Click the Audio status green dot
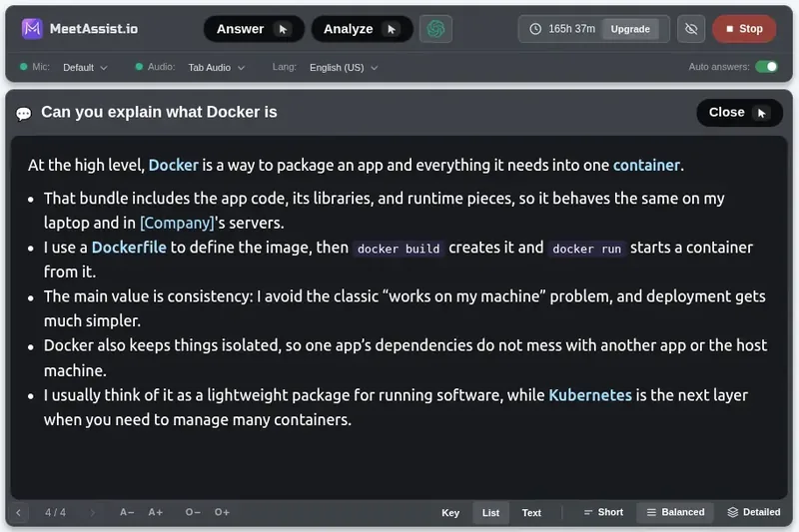Image resolution: width=799 pixels, height=532 pixels. click(x=139, y=67)
